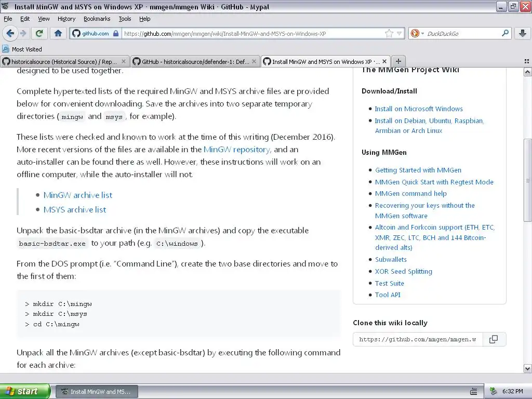
Task: Click the Mypal raccoon icon in title bar
Action: pyautogui.click(x=6, y=6)
